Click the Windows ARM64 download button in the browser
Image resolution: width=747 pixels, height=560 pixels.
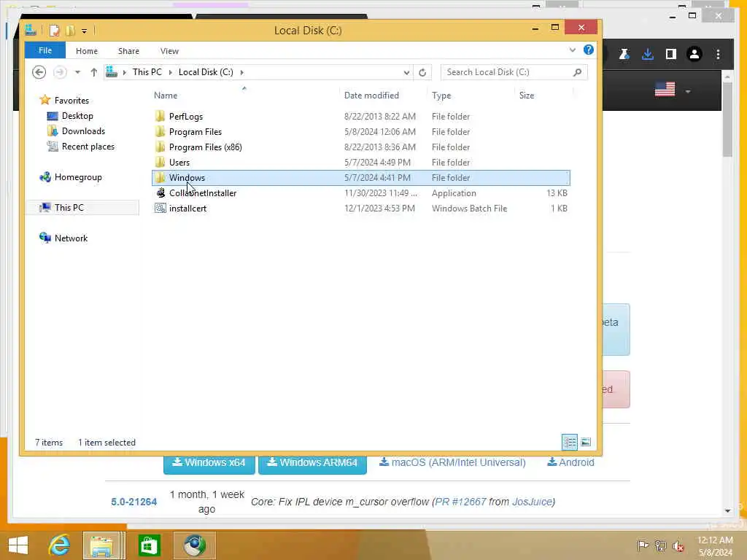(312, 463)
